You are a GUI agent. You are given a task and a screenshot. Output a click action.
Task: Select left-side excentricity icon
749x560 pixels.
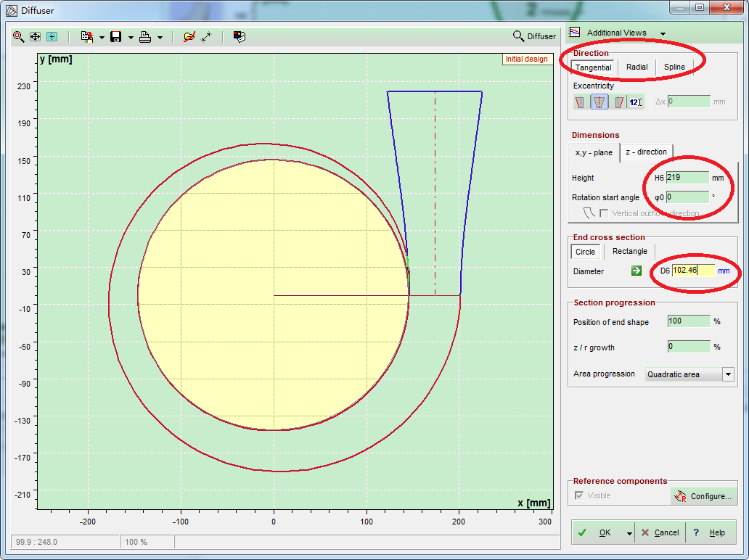pos(580,102)
